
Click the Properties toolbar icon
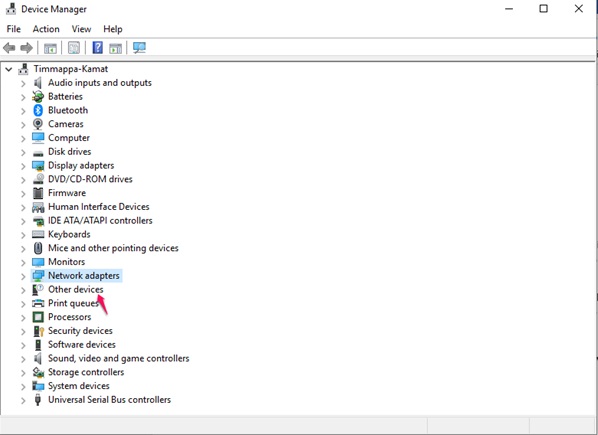coord(74,48)
